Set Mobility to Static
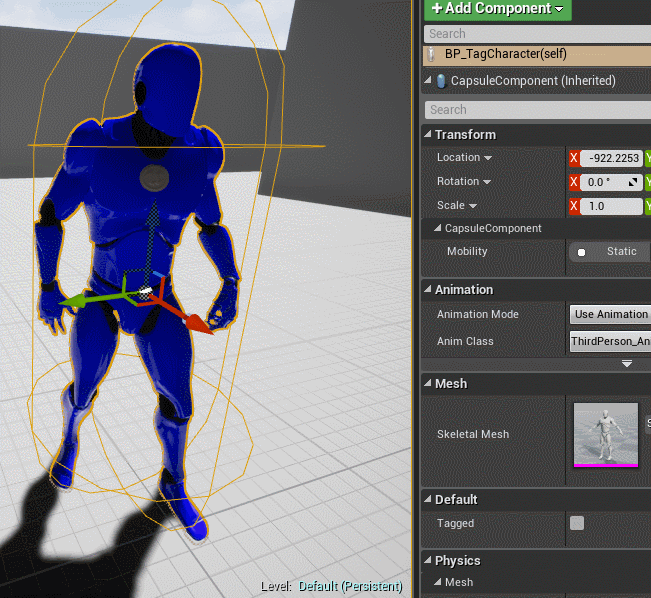Viewport: 651px width, 598px height. [610, 252]
